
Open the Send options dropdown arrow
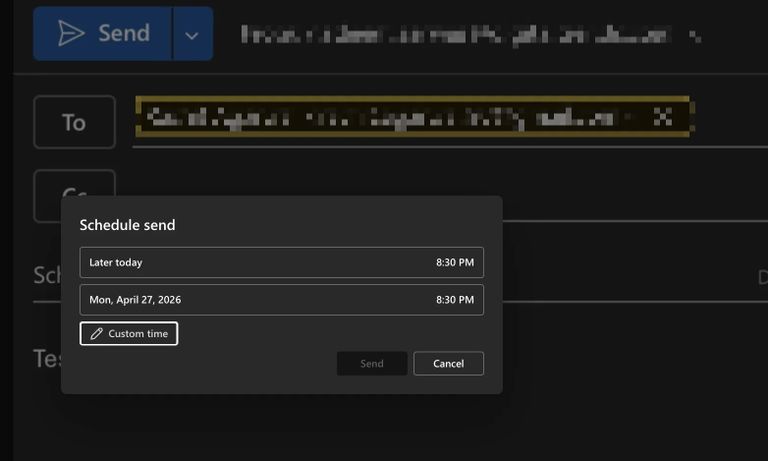point(192,34)
